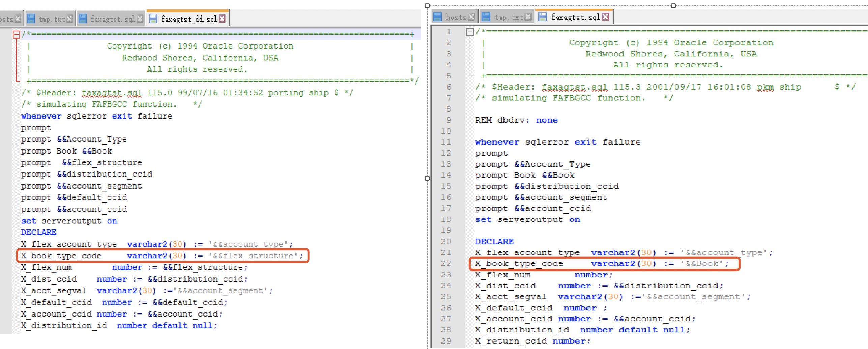
Task: Click line number 9 in right window margin
Action: tap(449, 120)
